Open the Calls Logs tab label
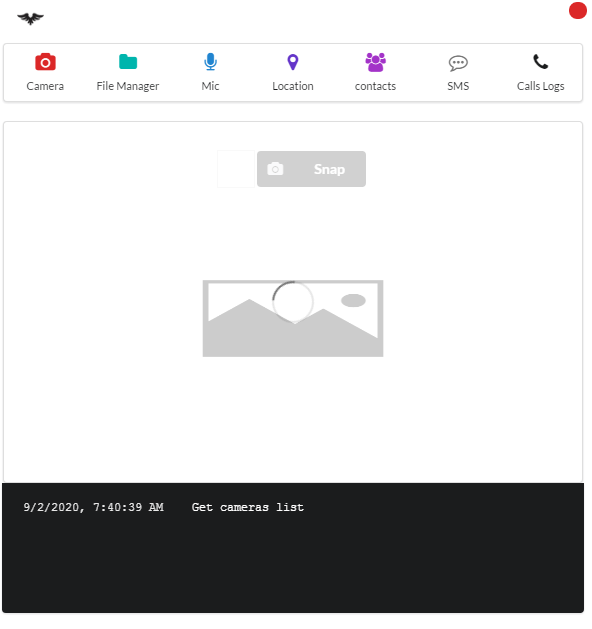 pos(540,86)
